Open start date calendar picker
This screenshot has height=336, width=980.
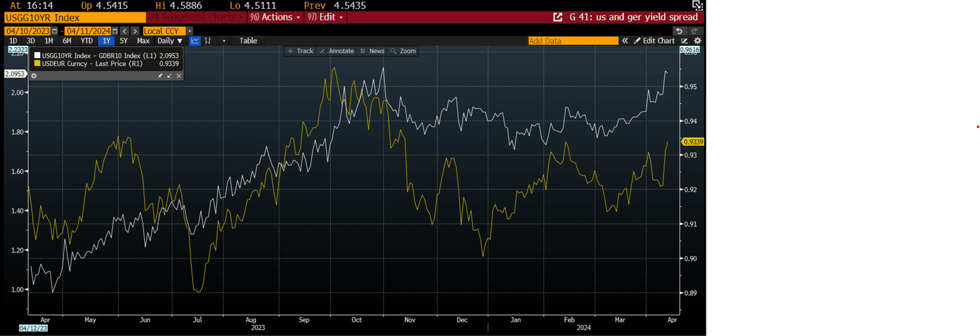54,31
